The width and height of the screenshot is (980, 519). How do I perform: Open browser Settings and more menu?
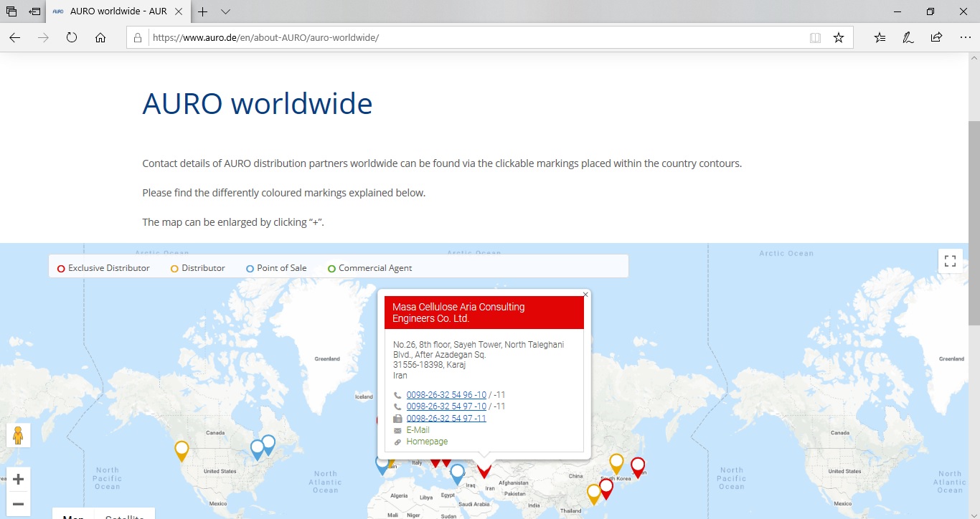[965, 38]
